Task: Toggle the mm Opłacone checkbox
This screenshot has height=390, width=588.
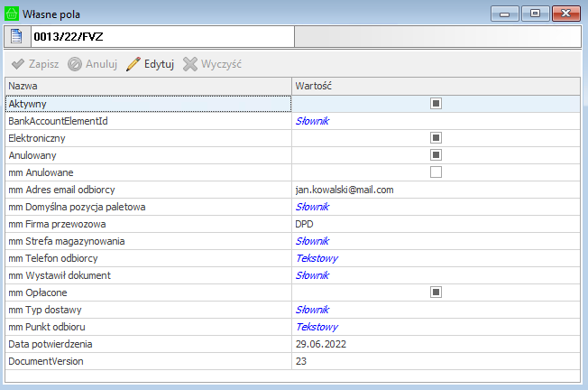Action: pos(436,292)
